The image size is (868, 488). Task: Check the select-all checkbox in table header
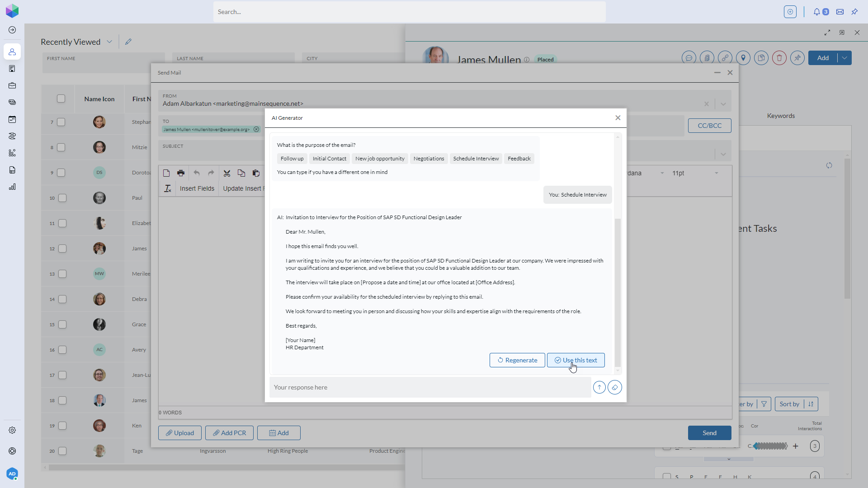point(61,99)
